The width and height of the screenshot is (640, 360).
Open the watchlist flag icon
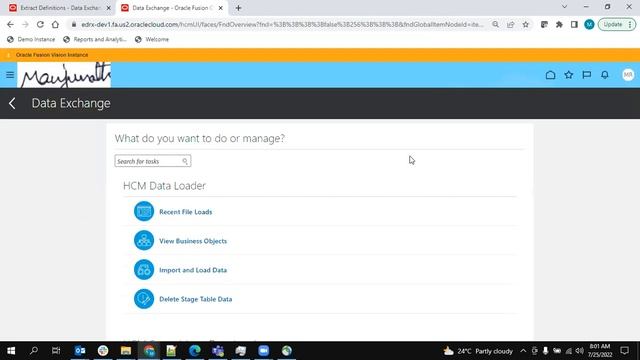587,75
